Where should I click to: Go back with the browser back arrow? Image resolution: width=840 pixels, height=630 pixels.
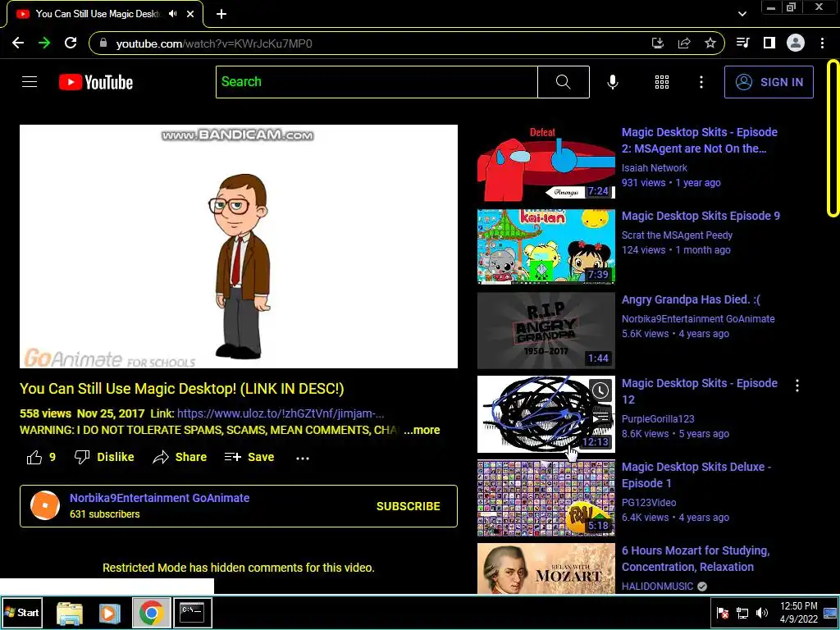18,43
